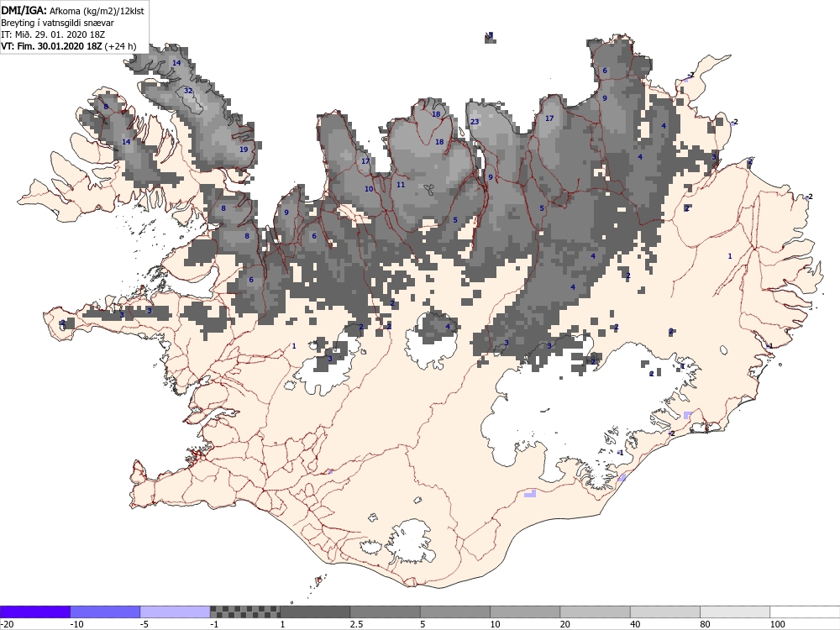Click the map value '32' in the Westfjords
The height and width of the screenshot is (630, 840).
pos(188,91)
